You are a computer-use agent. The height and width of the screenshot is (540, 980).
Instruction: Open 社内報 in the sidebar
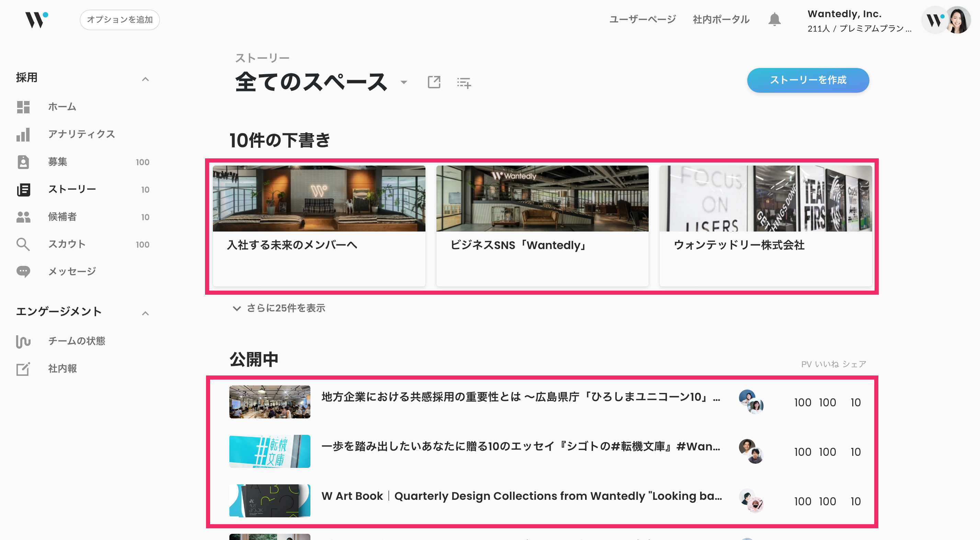(62, 368)
